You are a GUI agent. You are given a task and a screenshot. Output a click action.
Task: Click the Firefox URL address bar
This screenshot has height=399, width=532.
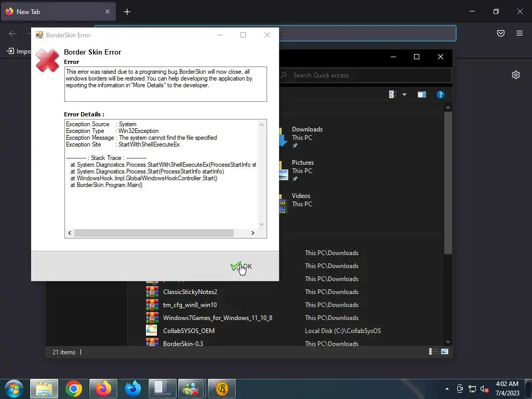(x=367, y=33)
